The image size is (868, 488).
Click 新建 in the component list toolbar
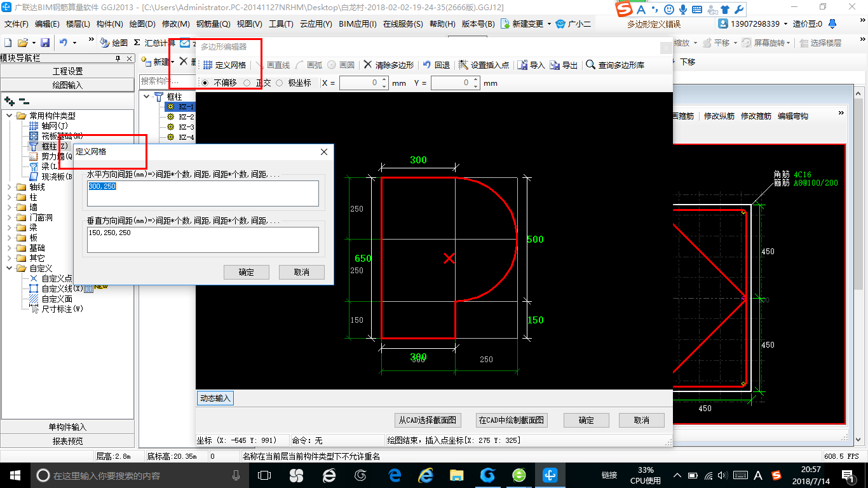point(157,62)
